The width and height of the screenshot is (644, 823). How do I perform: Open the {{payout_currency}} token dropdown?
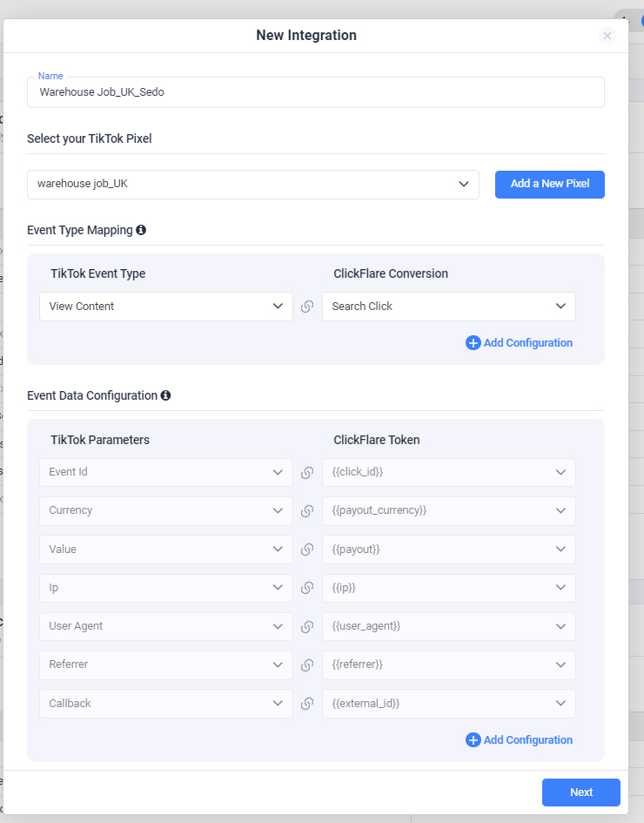[x=449, y=510]
